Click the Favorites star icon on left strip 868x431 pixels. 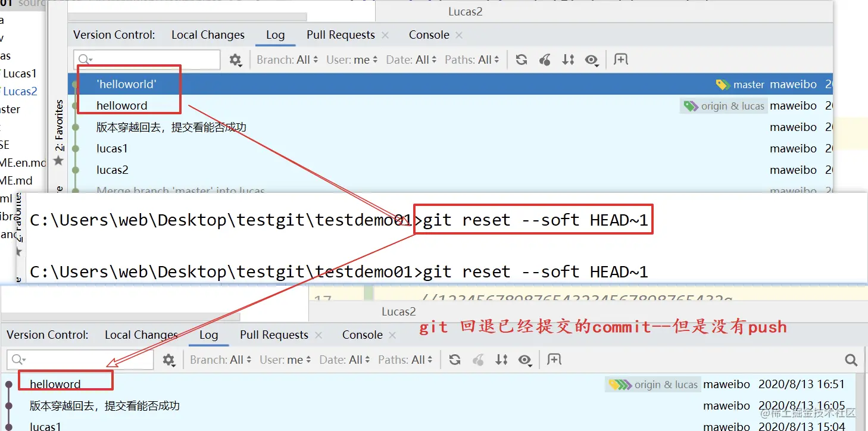[x=58, y=161]
